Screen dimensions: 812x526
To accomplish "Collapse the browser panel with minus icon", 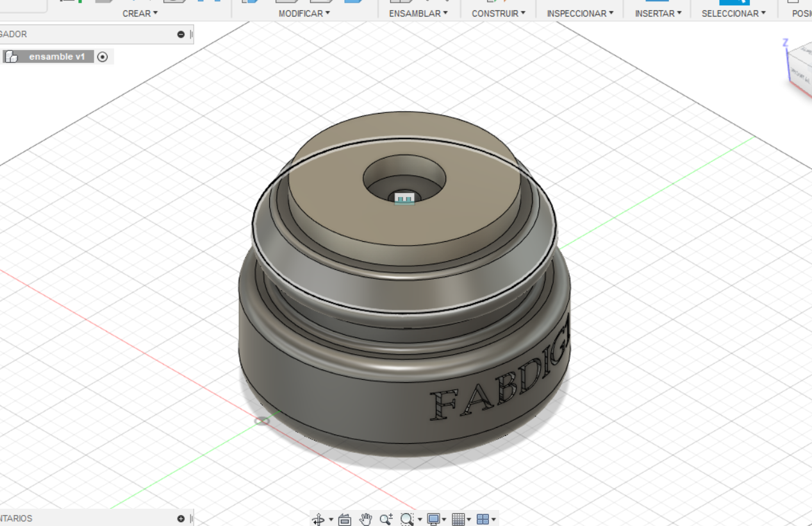I will click(x=181, y=34).
